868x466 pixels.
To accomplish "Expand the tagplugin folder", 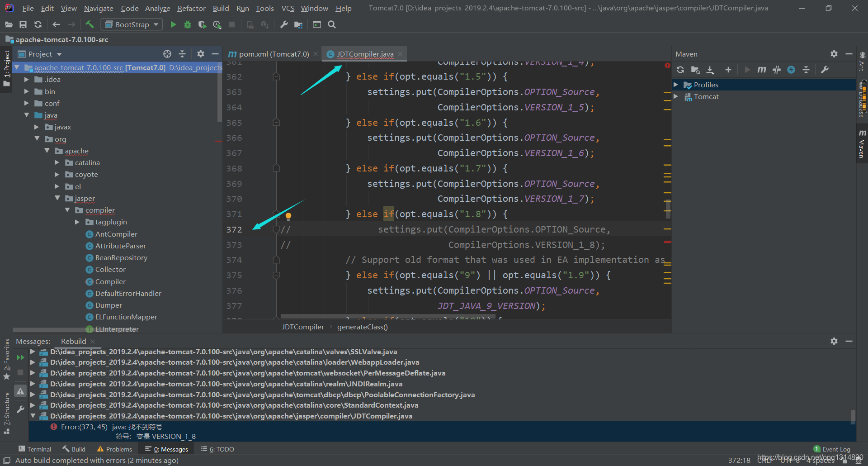I will tap(77, 222).
